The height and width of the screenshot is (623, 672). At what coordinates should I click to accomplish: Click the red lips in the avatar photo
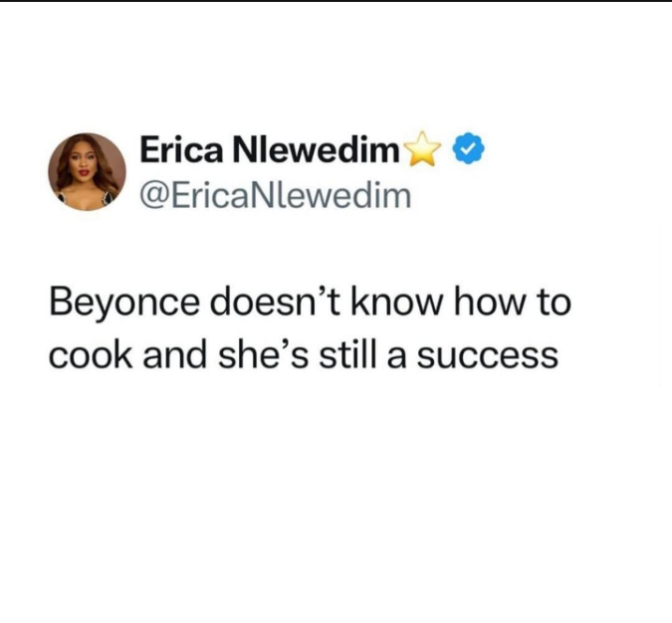[x=84, y=172]
